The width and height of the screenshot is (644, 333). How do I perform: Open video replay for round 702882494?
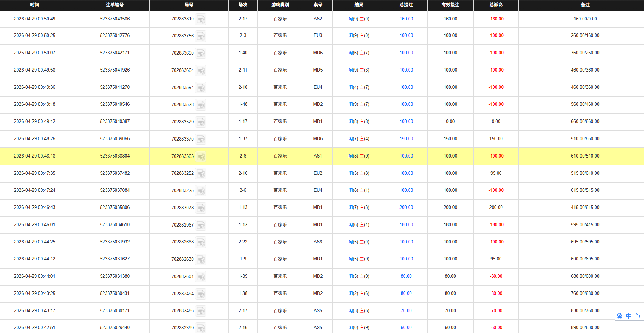(x=201, y=294)
